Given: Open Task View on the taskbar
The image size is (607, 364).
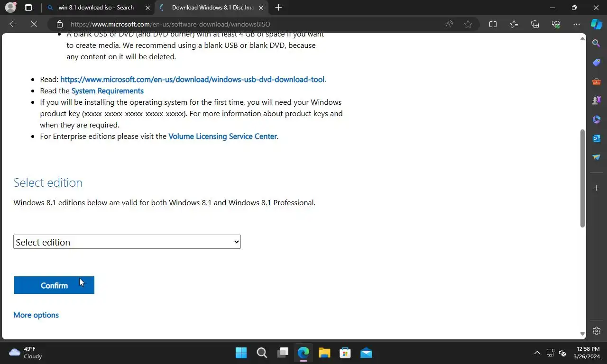Looking at the screenshot, I should (x=283, y=353).
